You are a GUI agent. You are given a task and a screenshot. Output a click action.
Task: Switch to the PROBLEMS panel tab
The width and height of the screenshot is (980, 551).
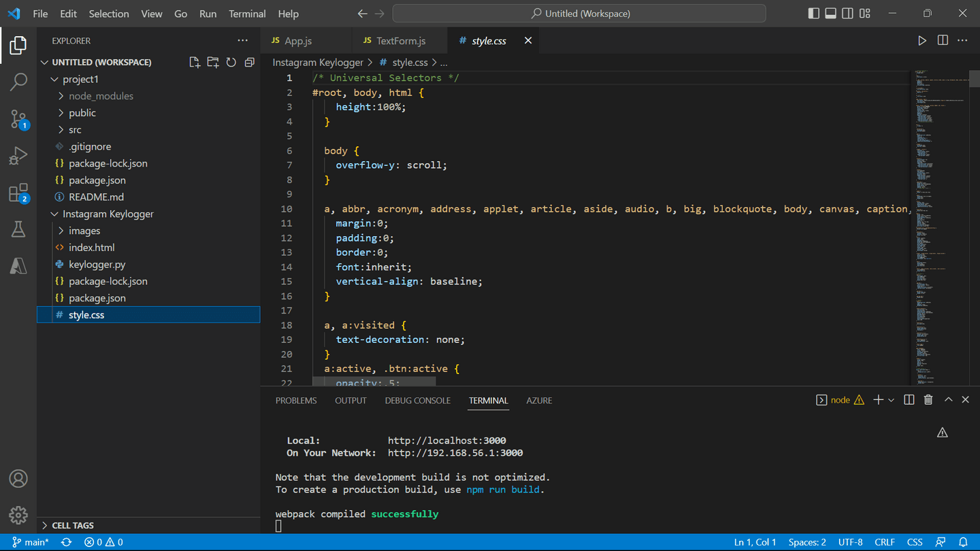(296, 401)
